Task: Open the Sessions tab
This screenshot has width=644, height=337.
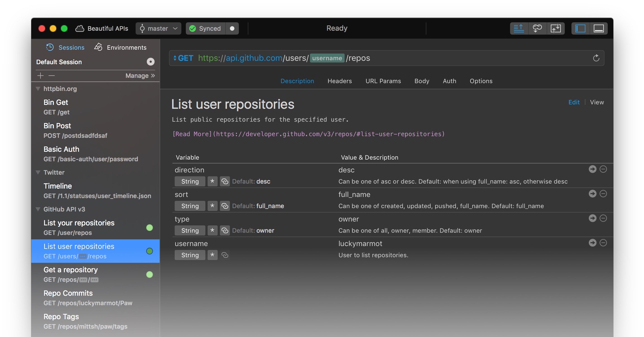Action: tap(65, 47)
